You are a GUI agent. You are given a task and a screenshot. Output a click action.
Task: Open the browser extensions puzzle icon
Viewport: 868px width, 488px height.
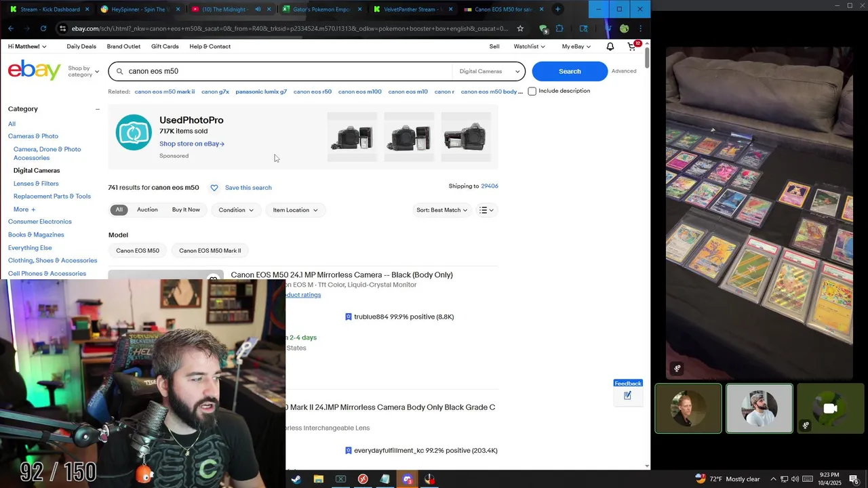(x=559, y=28)
